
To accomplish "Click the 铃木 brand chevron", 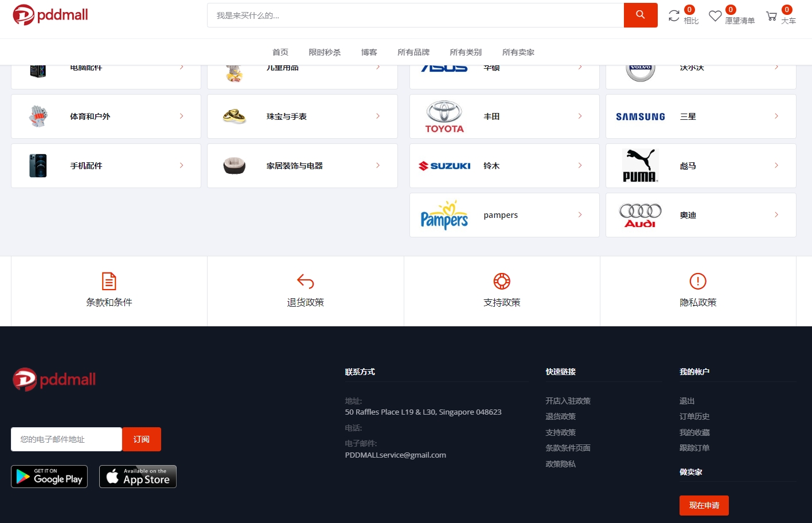I will coord(580,166).
